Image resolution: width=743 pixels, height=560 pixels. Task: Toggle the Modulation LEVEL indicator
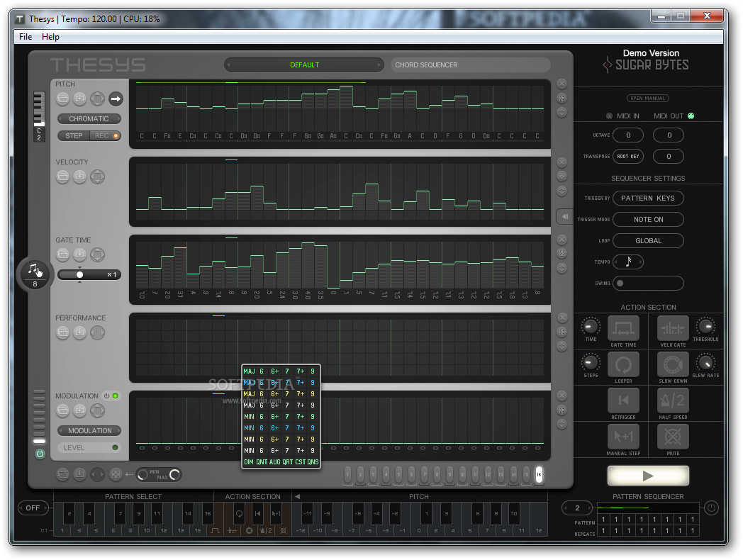coord(115,448)
